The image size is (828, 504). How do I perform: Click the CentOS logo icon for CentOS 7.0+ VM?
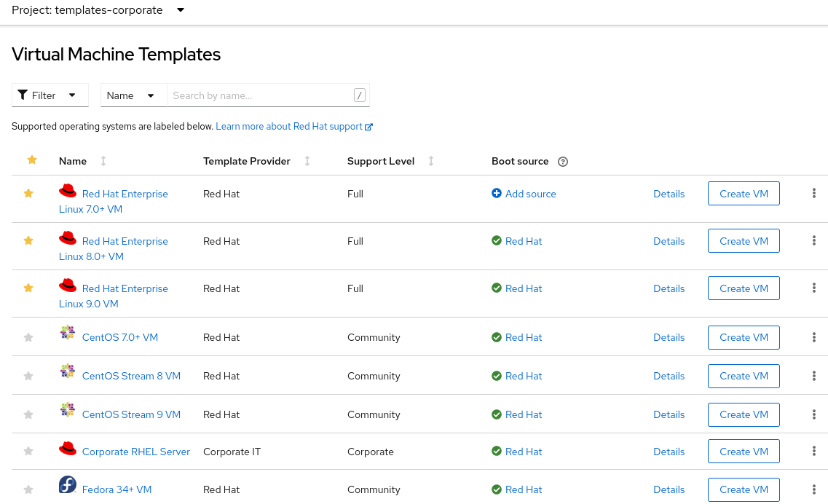point(68,333)
